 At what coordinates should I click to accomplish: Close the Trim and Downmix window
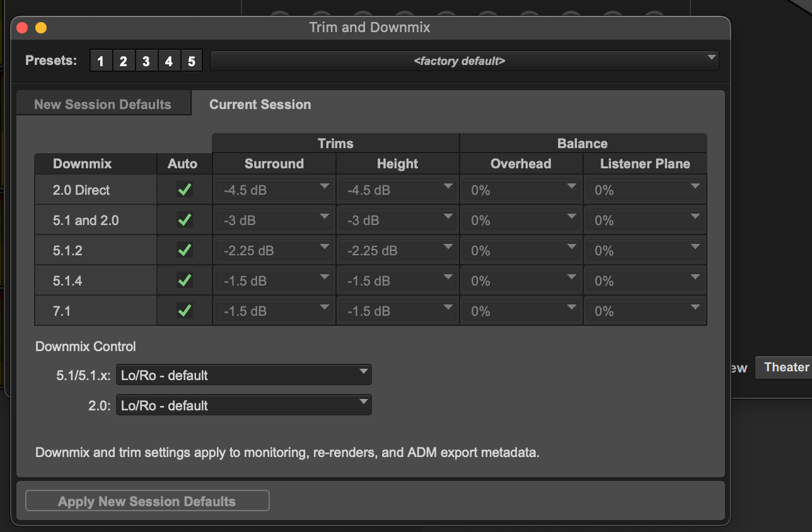pyautogui.click(x=22, y=28)
